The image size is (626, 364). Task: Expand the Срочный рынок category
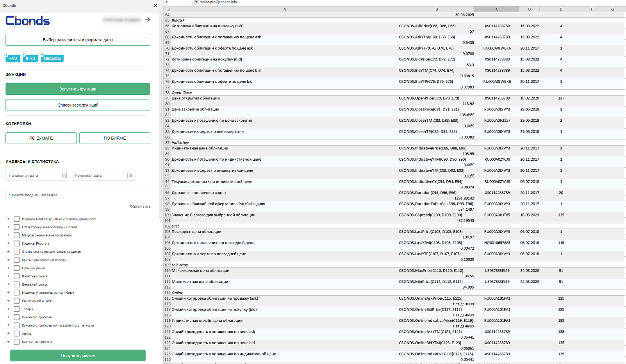click(8, 268)
